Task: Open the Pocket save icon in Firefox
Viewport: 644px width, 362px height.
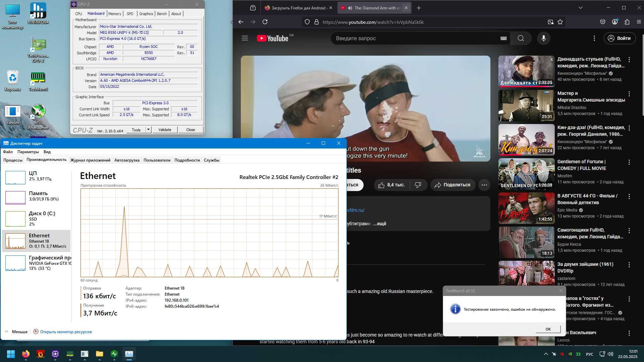Action: point(603,22)
